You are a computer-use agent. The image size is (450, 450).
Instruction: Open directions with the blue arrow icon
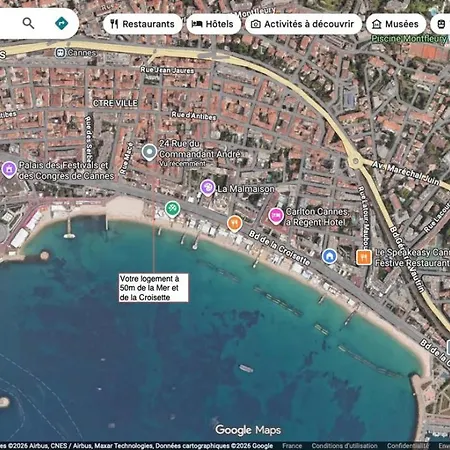click(x=61, y=23)
